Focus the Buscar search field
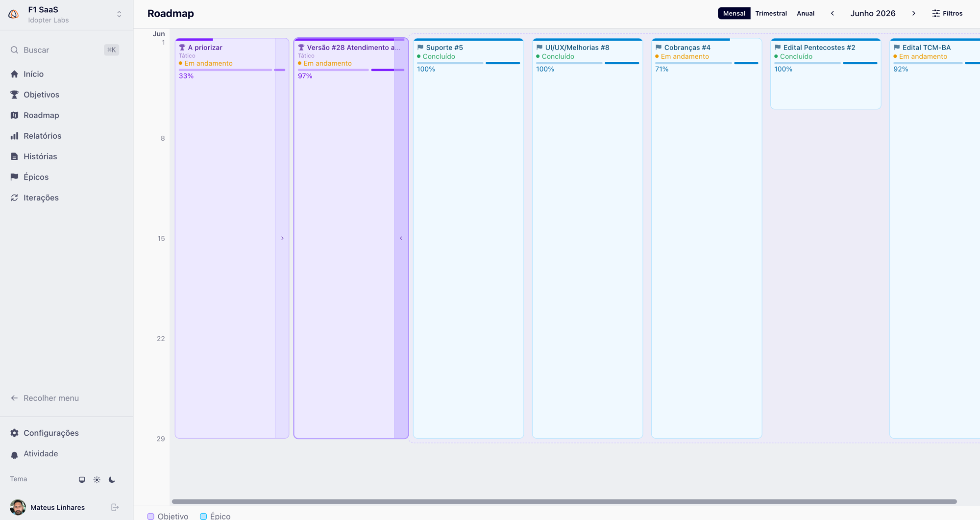This screenshot has width=980, height=520. pyautogui.click(x=65, y=50)
